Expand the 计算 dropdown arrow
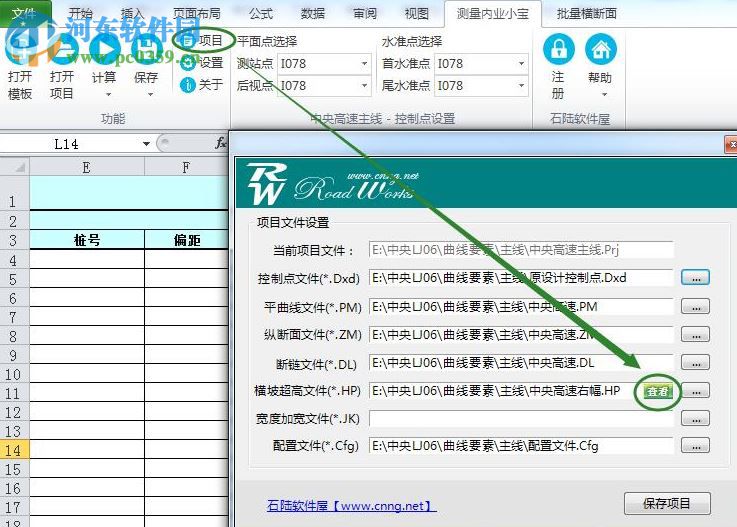 [108, 94]
